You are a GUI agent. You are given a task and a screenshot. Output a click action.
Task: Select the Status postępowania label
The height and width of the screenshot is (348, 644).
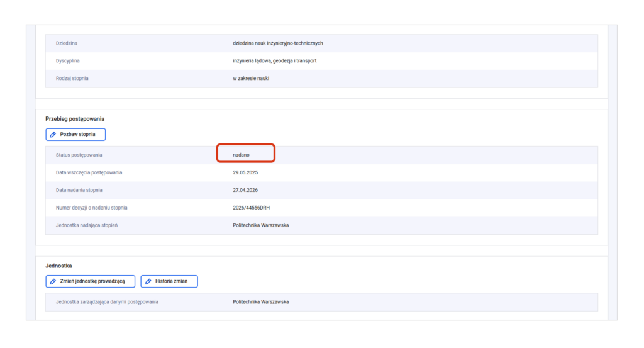click(x=79, y=155)
